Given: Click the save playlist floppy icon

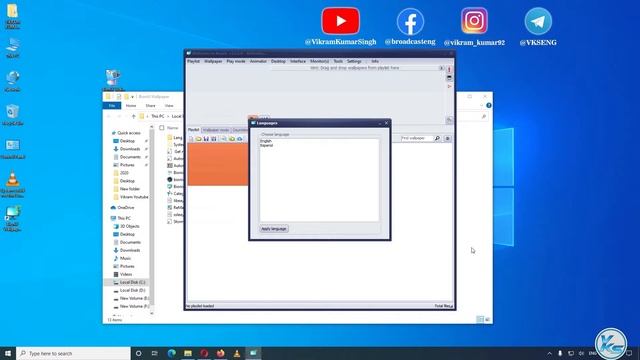Looking at the screenshot, I should [x=206, y=139].
